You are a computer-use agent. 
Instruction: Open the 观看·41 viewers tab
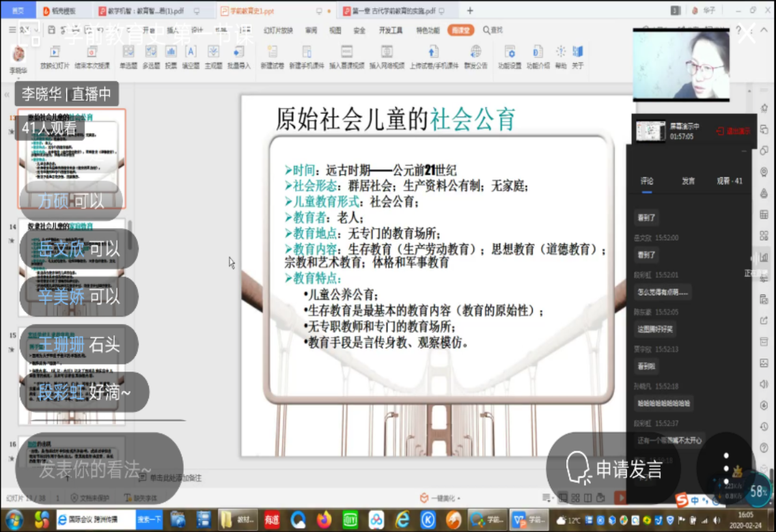click(x=729, y=181)
